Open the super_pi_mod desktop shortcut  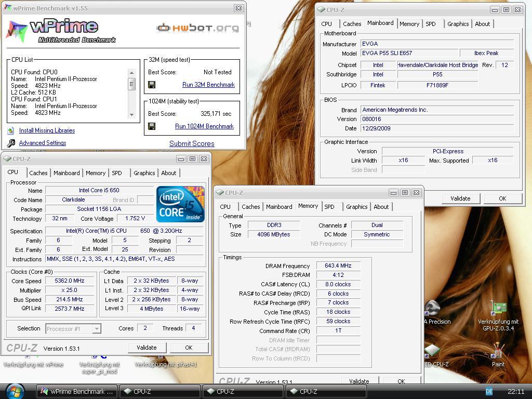pos(99,367)
